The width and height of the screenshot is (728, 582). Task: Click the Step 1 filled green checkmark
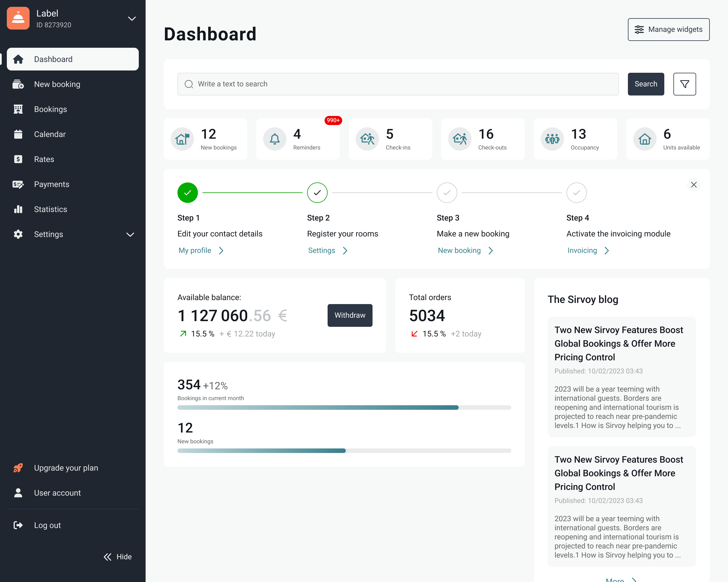(188, 193)
